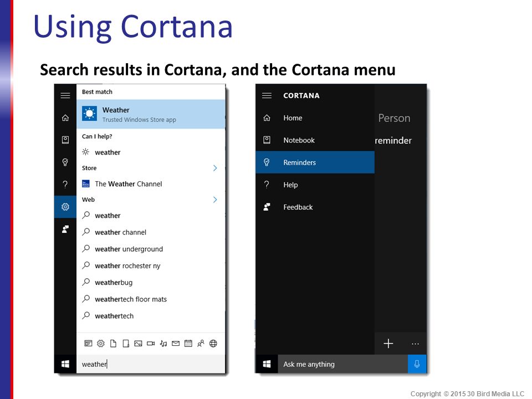Screen dimensions: 532x399
Task: Expand the Web results with the chevron
Action: coord(215,199)
